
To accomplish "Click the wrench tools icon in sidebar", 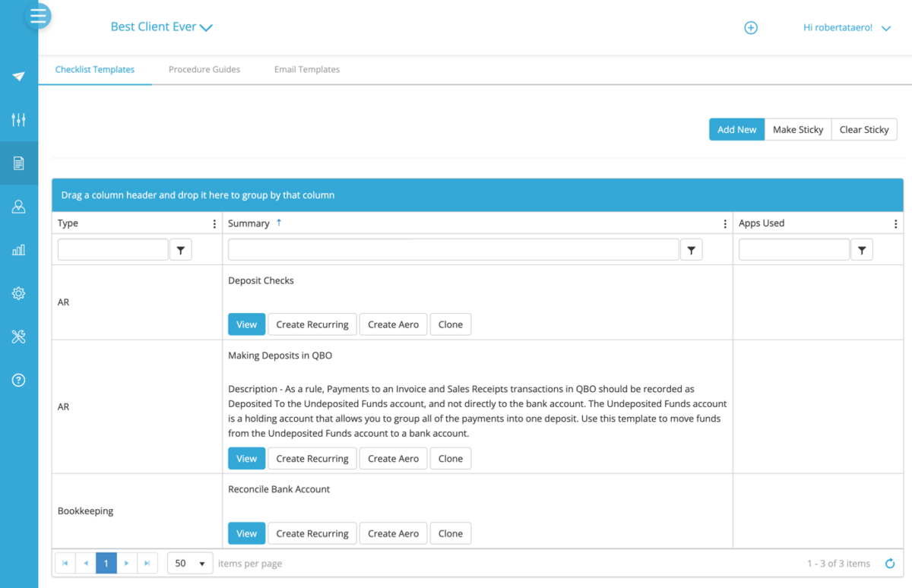I will [x=18, y=337].
